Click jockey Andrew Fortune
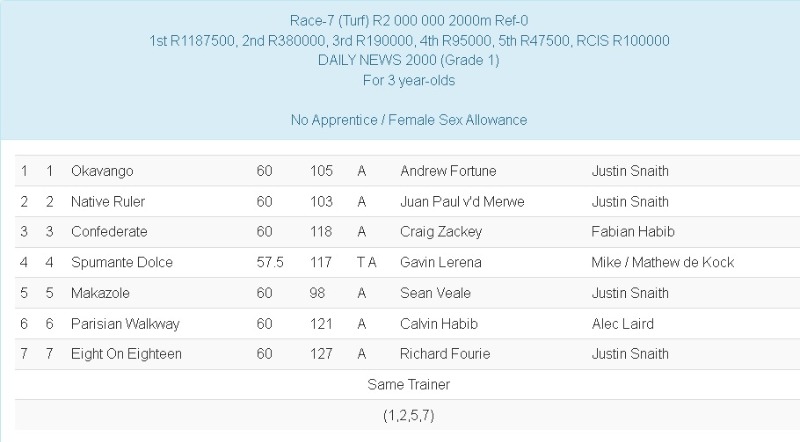This screenshot has height=442, width=800. tap(448, 171)
